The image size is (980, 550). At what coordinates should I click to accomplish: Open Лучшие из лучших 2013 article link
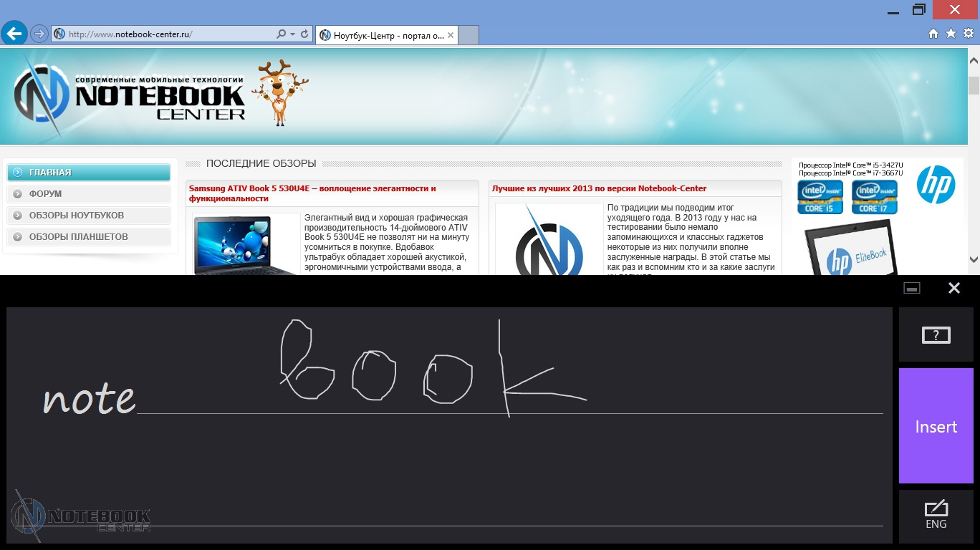click(x=599, y=188)
